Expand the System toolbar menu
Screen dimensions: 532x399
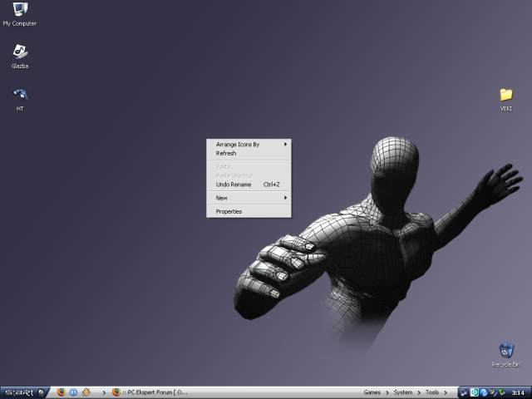[403, 392]
